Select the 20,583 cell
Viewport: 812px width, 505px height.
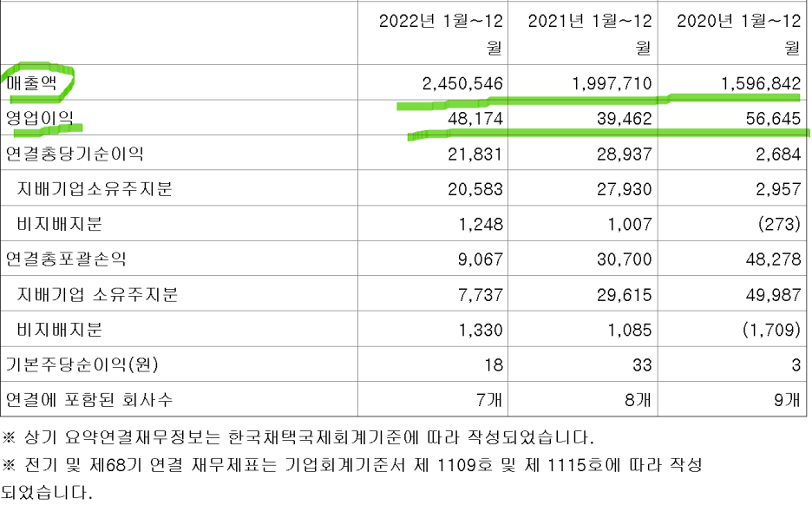pyautogui.click(x=475, y=189)
